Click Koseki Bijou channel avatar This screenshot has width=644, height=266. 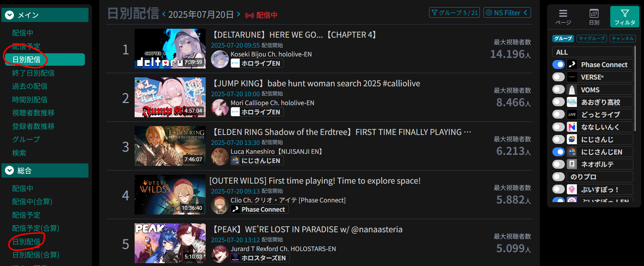220,59
